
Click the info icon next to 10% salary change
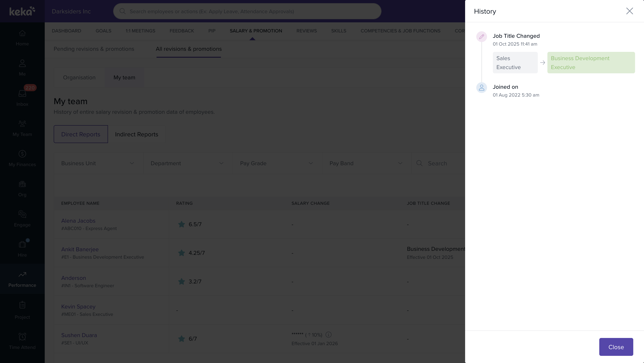[x=328, y=335]
